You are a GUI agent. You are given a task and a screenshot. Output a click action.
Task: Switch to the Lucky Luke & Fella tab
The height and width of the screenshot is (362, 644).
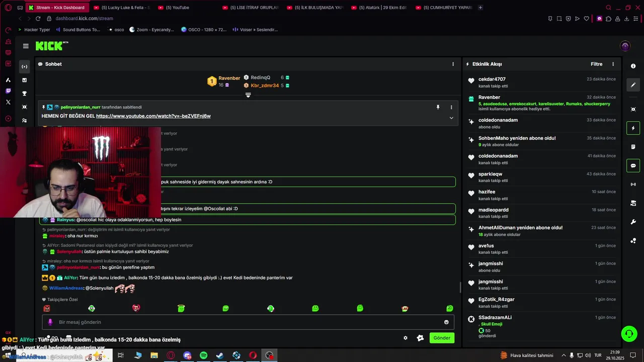(121, 8)
